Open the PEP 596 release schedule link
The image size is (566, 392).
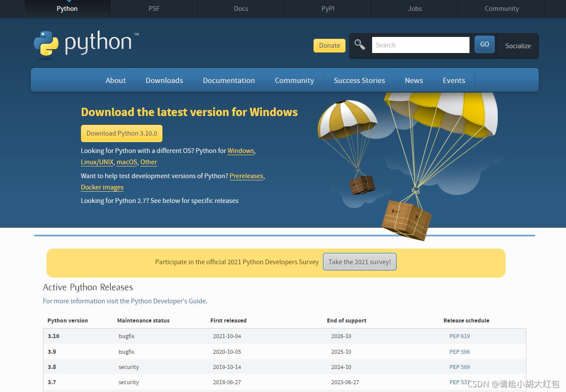pos(459,352)
